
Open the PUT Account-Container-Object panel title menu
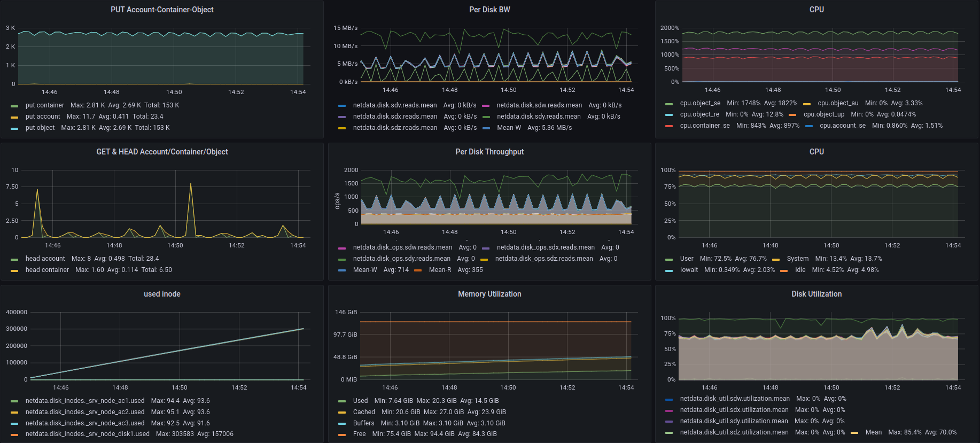click(162, 10)
